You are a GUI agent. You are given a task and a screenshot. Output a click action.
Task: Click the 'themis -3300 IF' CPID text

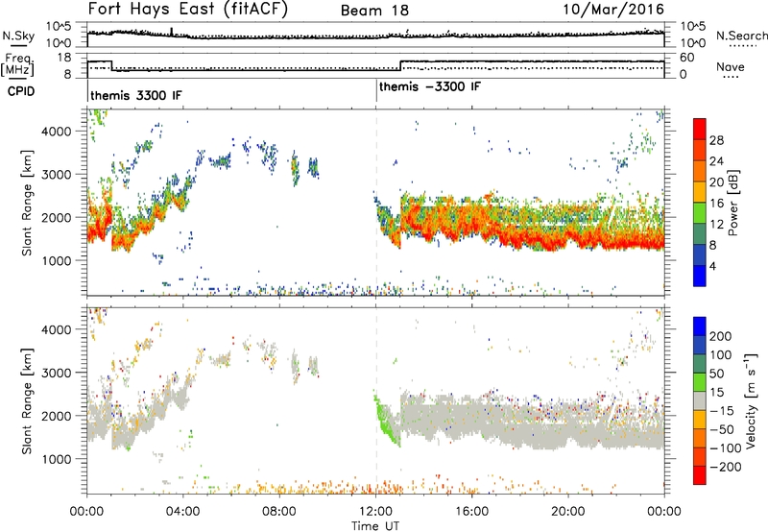point(430,86)
